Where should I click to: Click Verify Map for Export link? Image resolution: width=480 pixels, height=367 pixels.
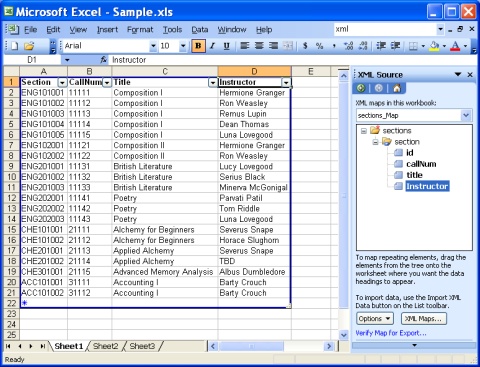391,333
